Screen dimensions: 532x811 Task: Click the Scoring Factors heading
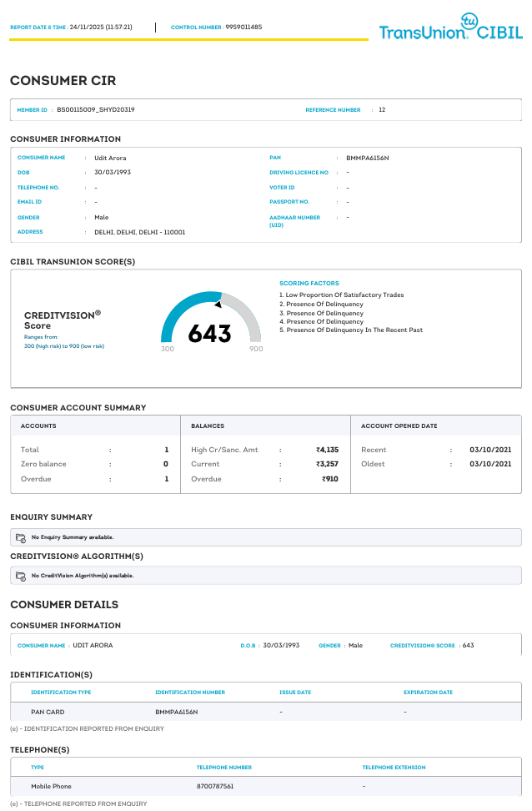[309, 284]
